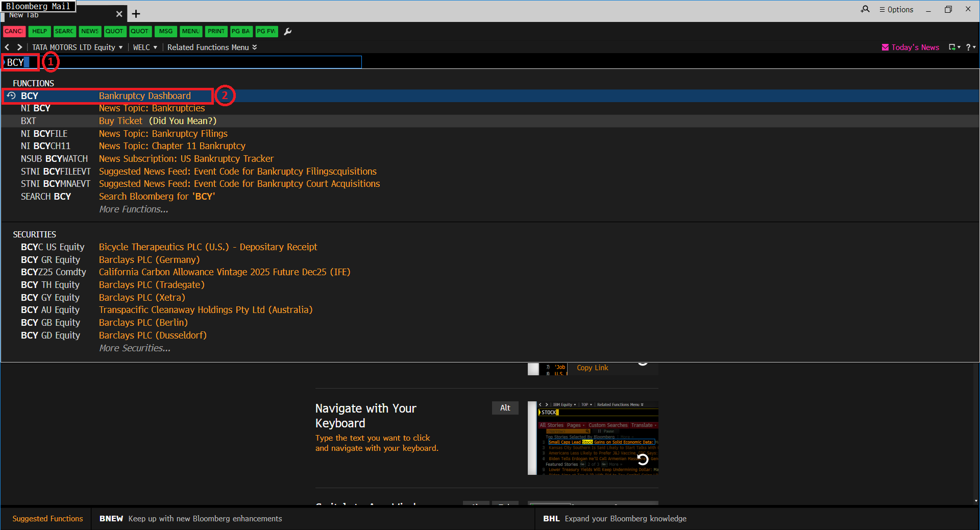The width and height of the screenshot is (980, 530).
Task: Click the PG FW page forward button
Action: pos(266,31)
